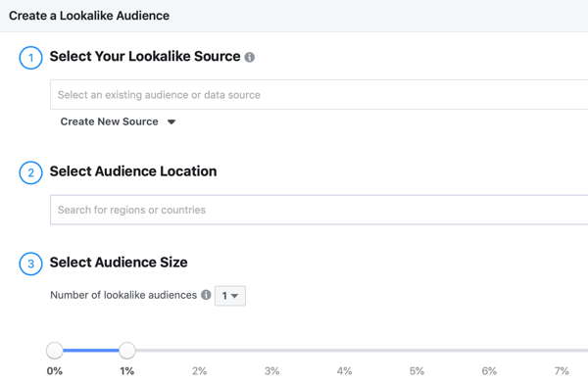This screenshot has width=588, height=385.
Task: Click the Create a Lookalike Audience title
Action: (x=89, y=16)
